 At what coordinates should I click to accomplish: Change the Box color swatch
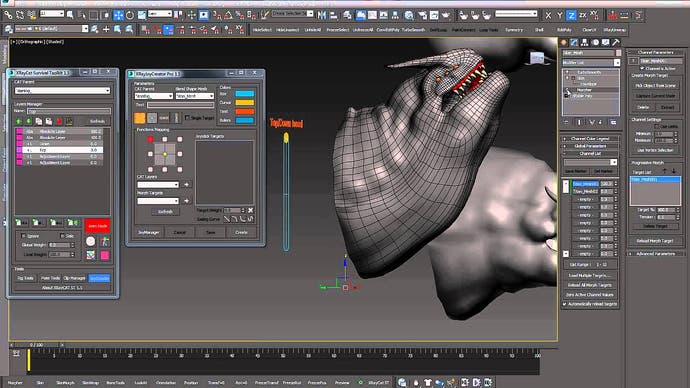(x=244, y=94)
